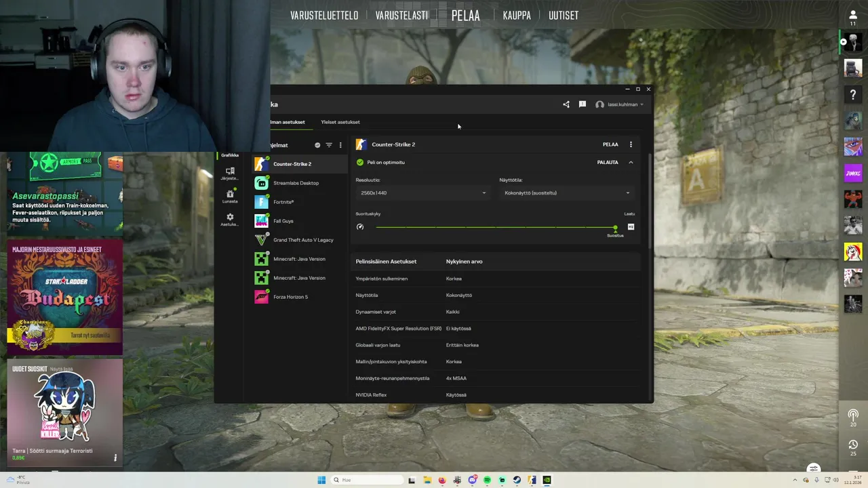Switch to Ohjelman asetukset tab
The width and height of the screenshot is (868, 488).
point(288,122)
